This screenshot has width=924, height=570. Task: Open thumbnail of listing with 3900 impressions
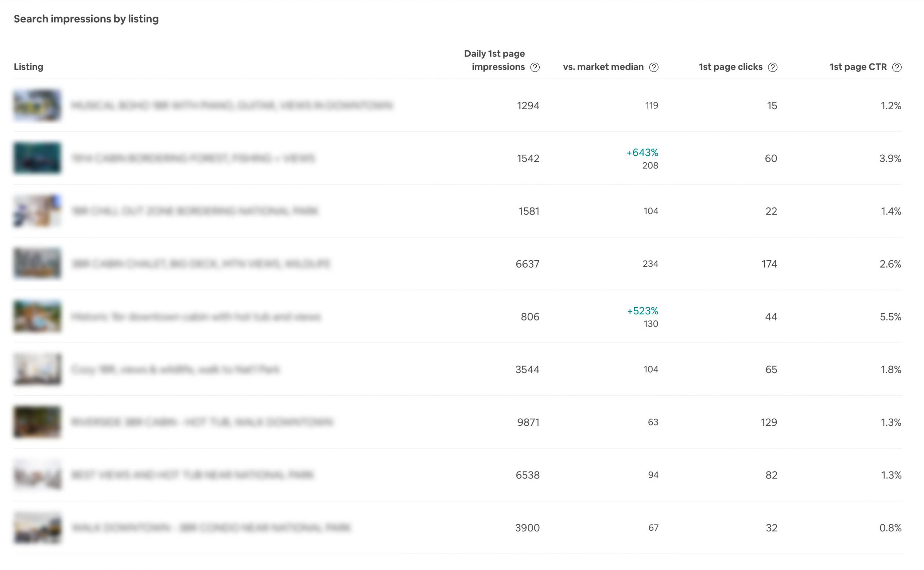(x=37, y=527)
